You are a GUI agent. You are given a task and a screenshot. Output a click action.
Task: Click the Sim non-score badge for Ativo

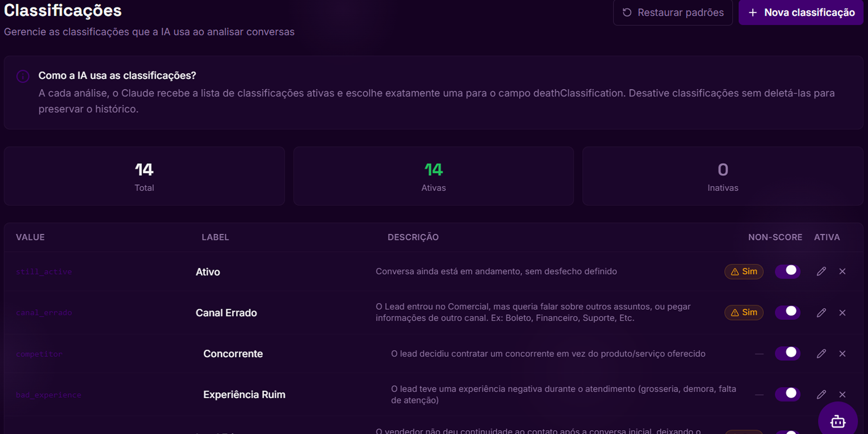click(x=744, y=271)
